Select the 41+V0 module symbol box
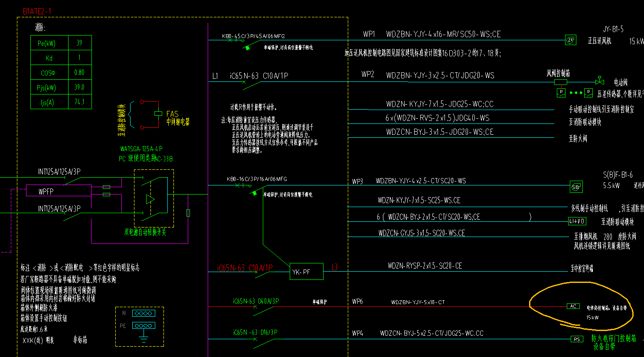Image resolution: width=644 pixels, height=357 pixels. [577, 221]
